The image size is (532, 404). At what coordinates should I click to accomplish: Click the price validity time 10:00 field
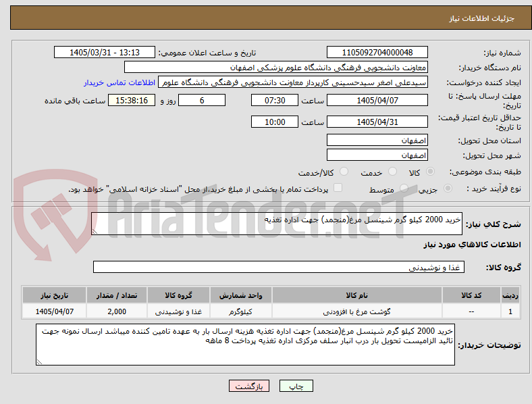point(275,122)
